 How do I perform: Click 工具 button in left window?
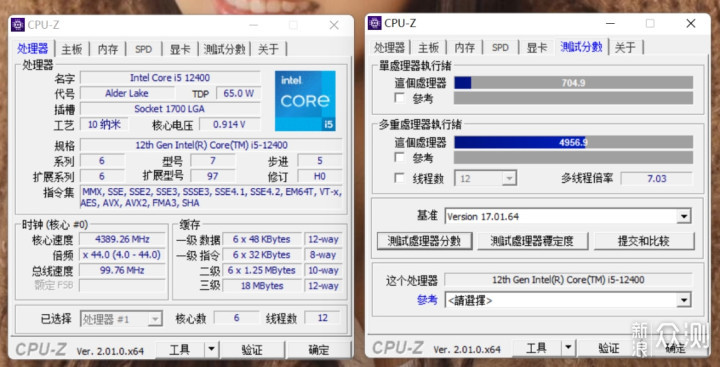[x=180, y=350]
